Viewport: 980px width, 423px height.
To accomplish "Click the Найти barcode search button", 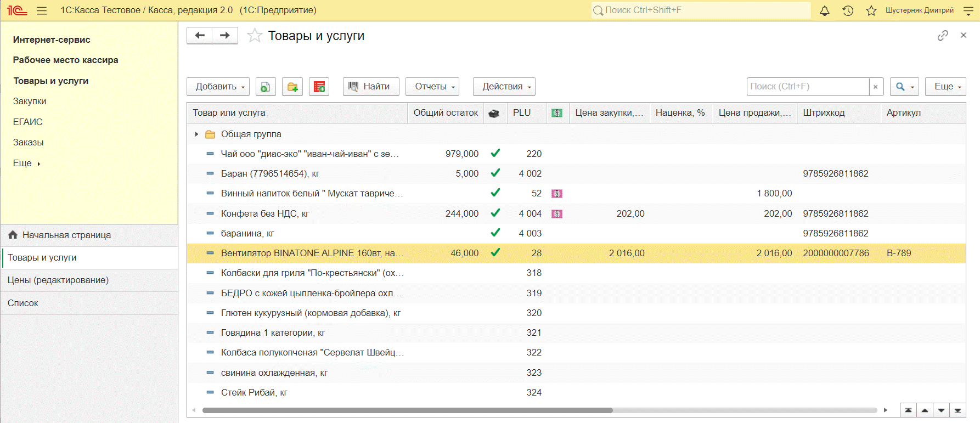I will pyautogui.click(x=370, y=87).
